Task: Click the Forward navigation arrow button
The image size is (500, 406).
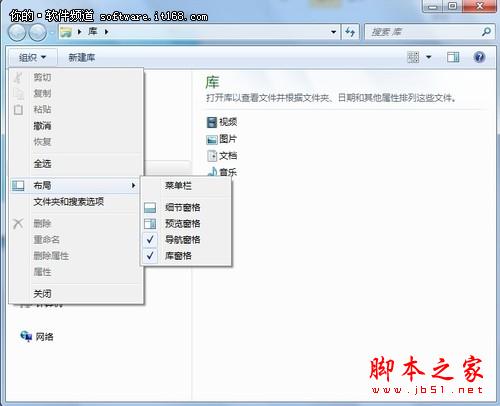Action: click(38, 32)
